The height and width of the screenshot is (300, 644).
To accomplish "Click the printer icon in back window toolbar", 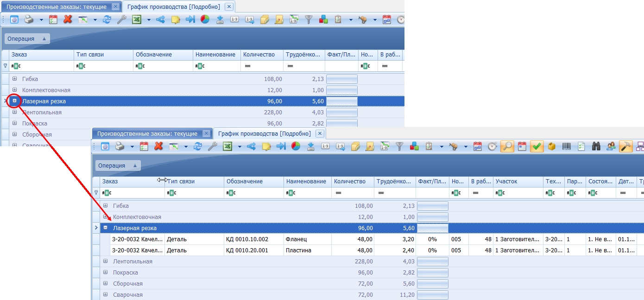I will 29,19.
